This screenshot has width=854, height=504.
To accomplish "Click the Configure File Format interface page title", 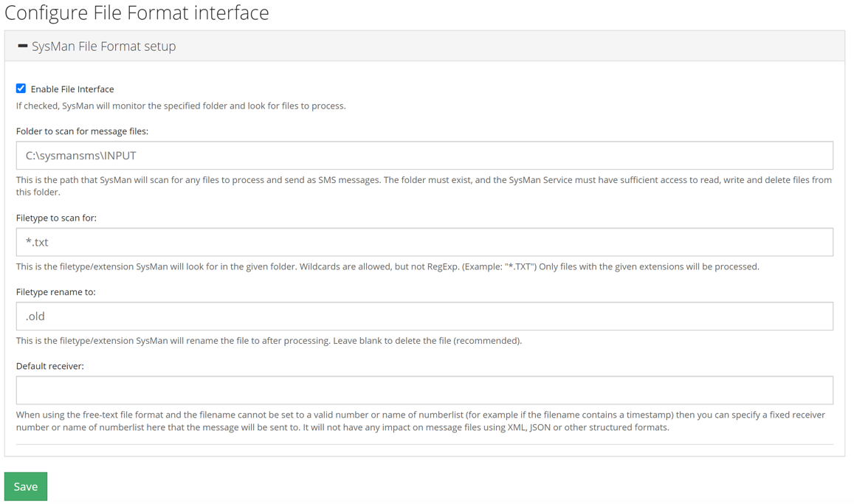I will coord(137,13).
